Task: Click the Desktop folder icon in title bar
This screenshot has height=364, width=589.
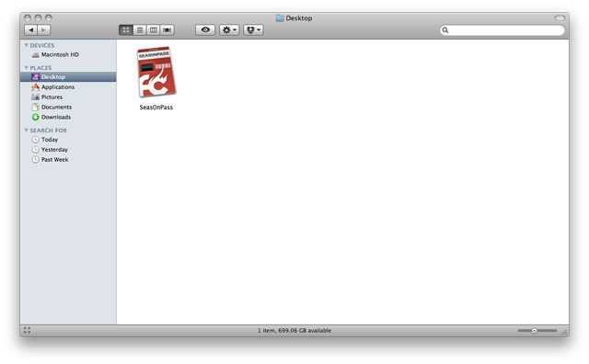Action: pyautogui.click(x=280, y=18)
